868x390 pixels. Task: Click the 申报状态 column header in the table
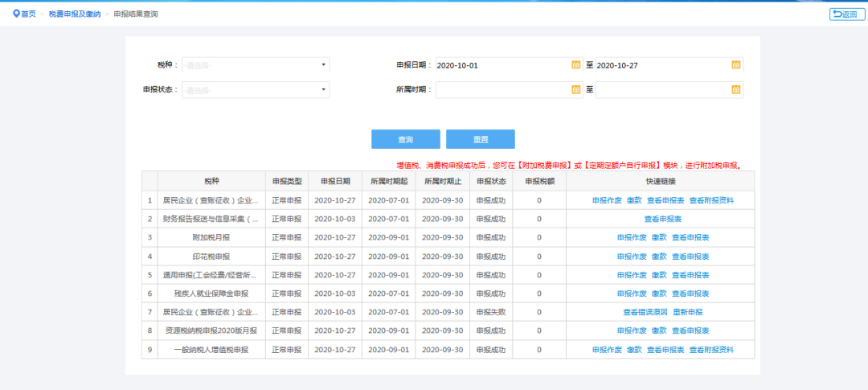(491, 181)
